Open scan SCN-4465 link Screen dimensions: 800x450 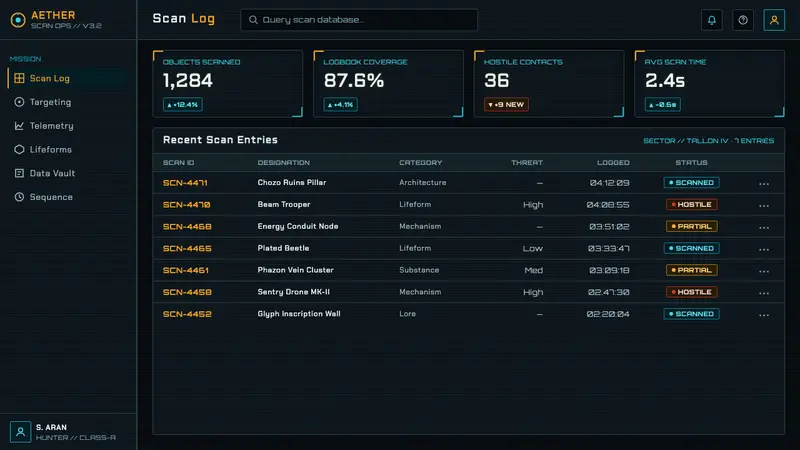click(x=187, y=248)
